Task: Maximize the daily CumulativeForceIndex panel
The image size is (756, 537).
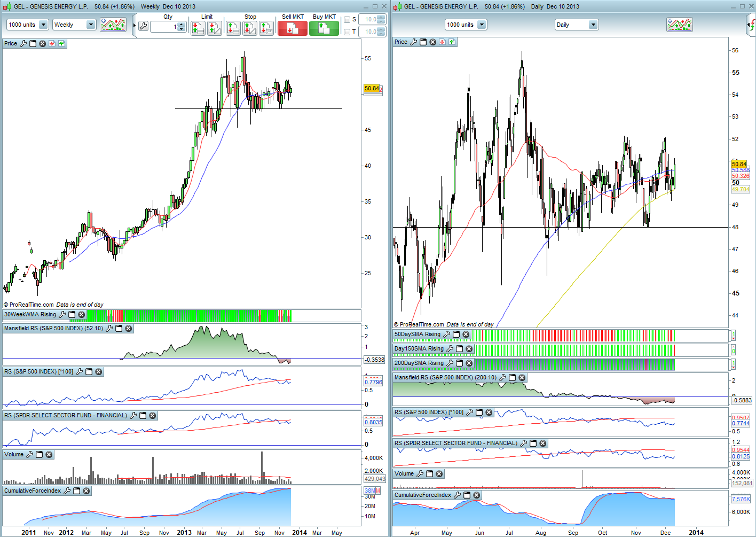Action: tap(467, 495)
